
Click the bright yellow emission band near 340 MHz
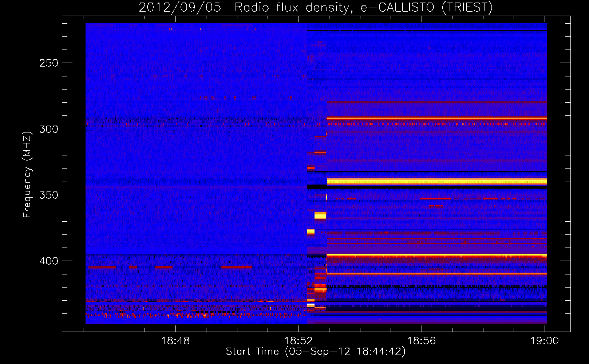tap(436, 182)
